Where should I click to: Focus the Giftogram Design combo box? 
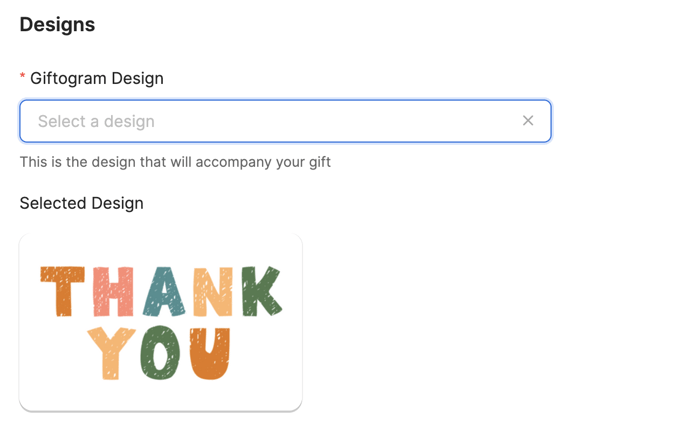[270, 121]
